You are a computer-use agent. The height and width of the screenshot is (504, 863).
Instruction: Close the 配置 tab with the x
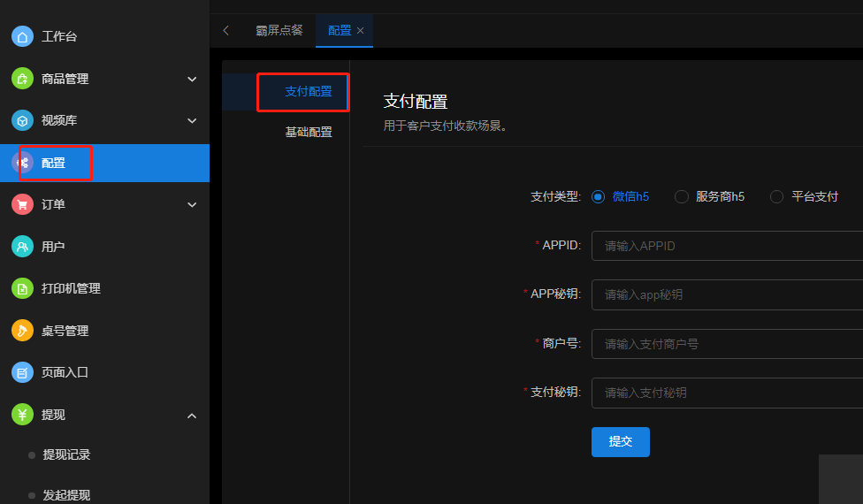tap(361, 31)
